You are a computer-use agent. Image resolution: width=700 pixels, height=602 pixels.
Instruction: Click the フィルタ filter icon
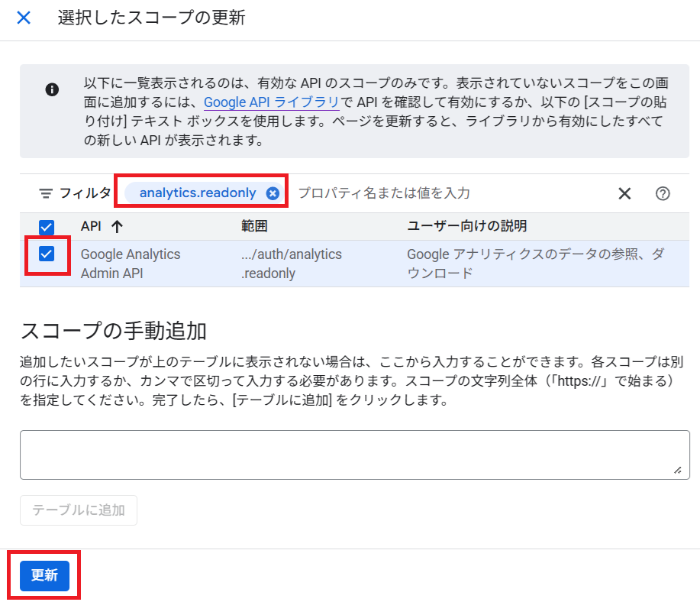click(47, 193)
